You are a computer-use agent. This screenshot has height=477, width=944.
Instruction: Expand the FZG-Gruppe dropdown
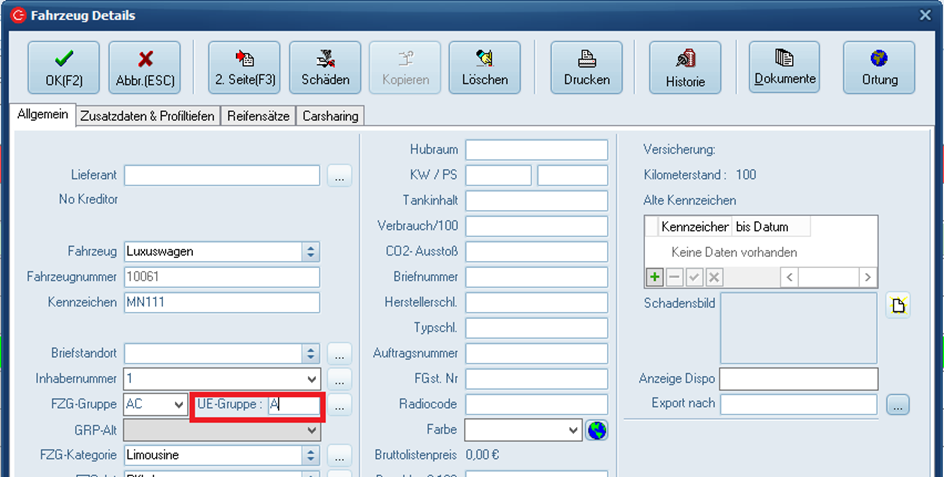pyautogui.click(x=178, y=405)
